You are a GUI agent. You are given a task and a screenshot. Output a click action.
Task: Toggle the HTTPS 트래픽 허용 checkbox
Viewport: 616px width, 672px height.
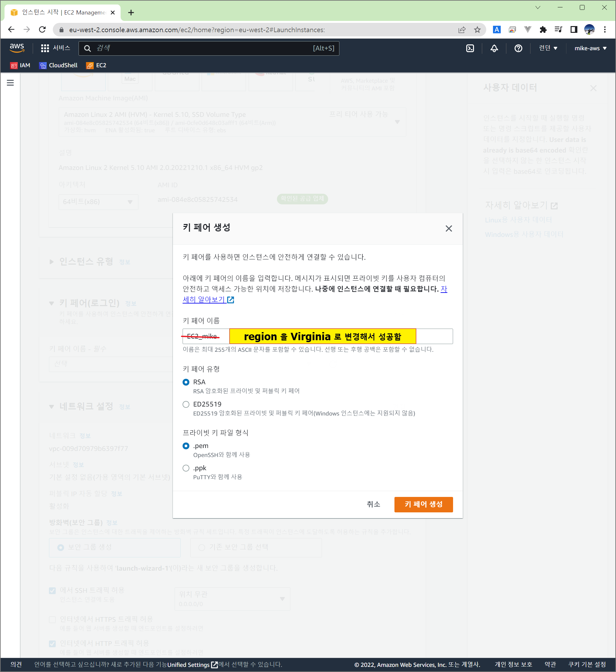[52, 620]
